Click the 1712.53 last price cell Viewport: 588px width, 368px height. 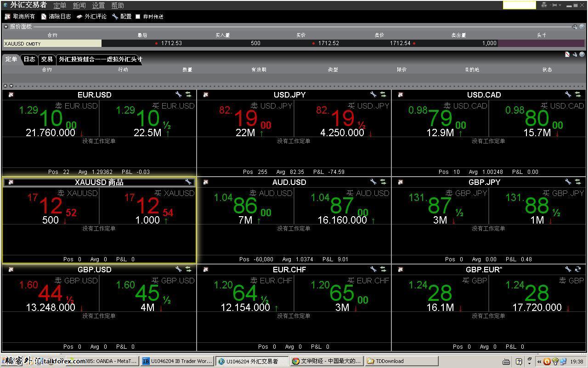(x=142, y=43)
